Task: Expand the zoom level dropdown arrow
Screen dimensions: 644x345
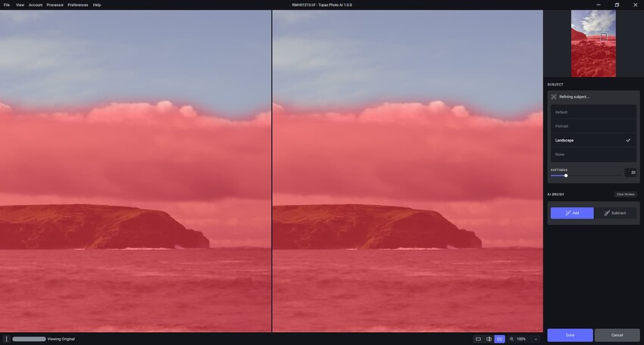Action: (x=536, y=339)
